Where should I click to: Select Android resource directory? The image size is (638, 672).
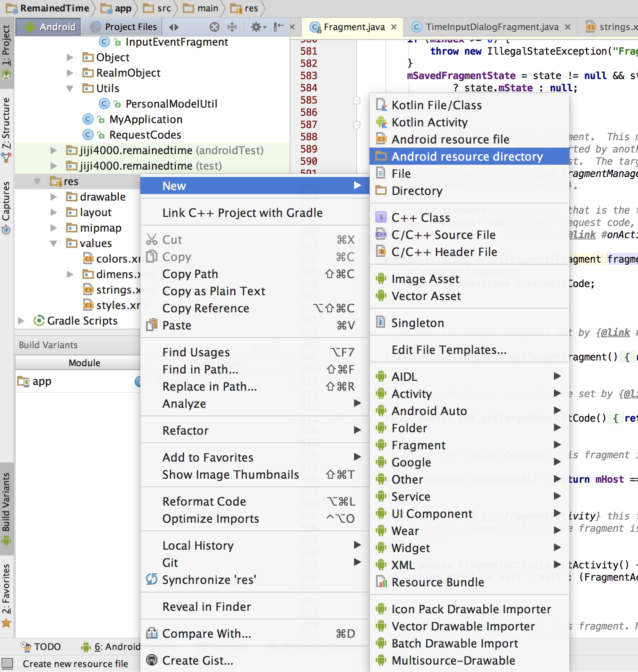coord(469,157)
